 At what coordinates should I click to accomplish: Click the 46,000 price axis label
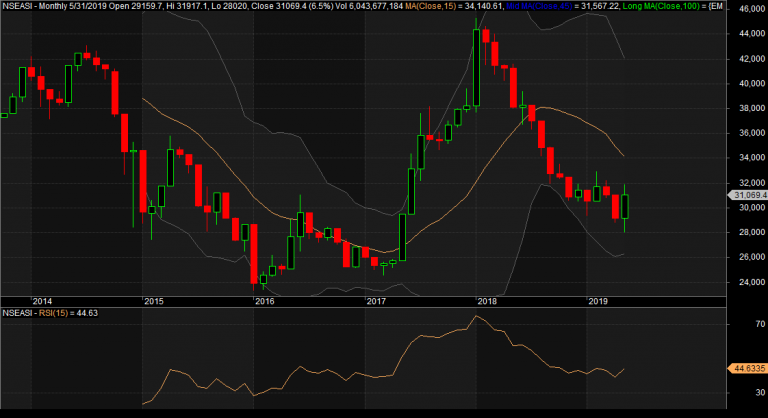click(752, 9)
